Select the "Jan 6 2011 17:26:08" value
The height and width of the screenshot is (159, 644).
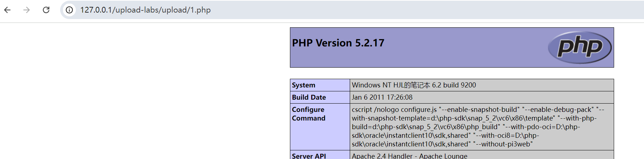pyautogui.click(x=382, y=97)
